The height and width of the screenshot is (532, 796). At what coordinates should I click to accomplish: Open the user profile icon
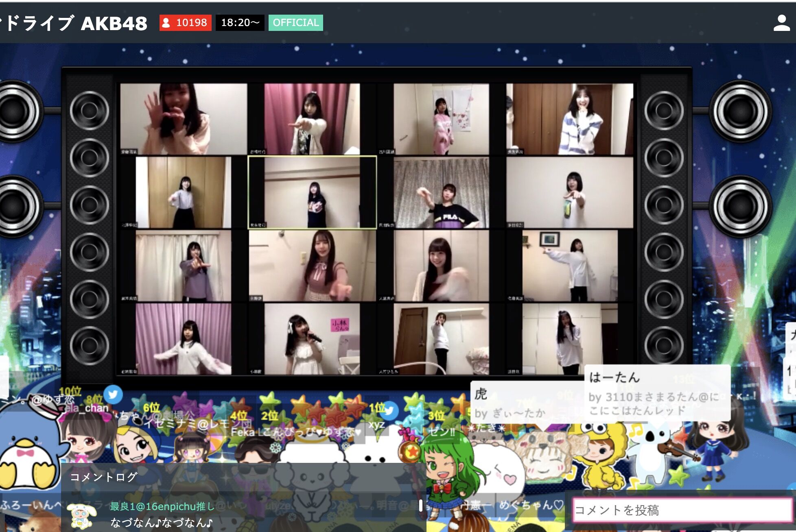pos(781,23)
